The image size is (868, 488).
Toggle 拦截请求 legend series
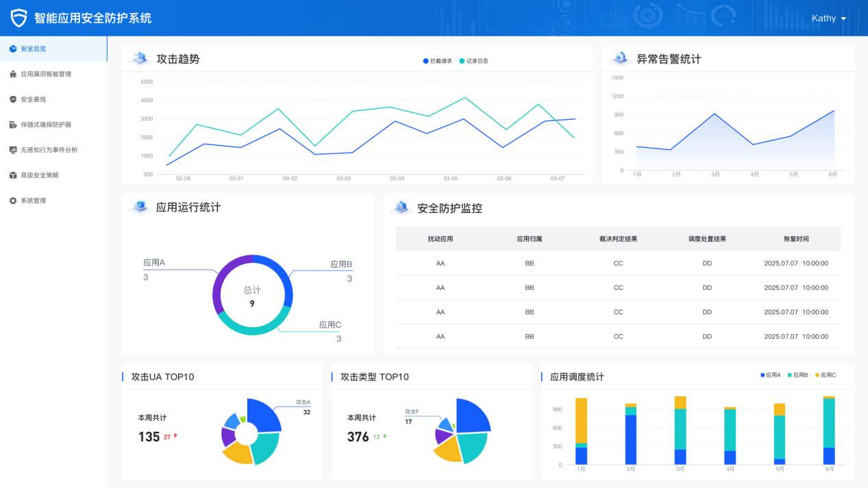tap(437, 61)
